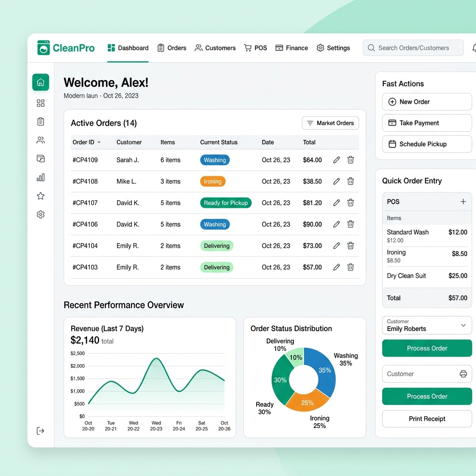The image size is (476, 476).
Task: Click the New Order button
Action: coord(427,102)
